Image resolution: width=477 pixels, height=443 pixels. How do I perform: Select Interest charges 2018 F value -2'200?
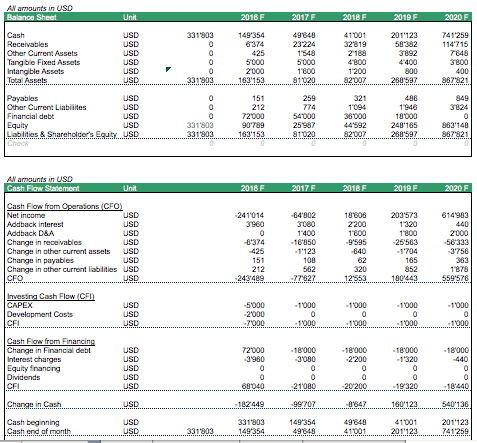[355, 359]
